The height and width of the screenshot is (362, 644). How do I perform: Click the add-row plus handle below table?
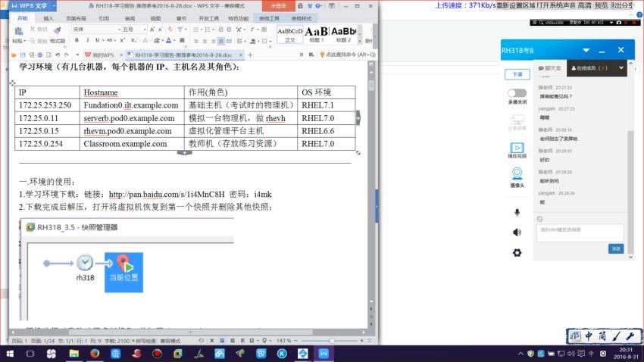pyautogui.click(x=185, y=153)
